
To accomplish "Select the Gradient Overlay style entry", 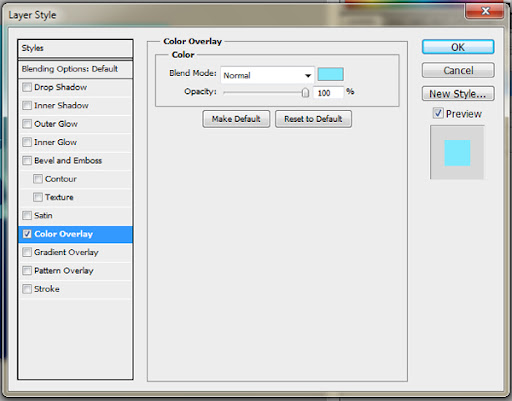I will (x=76, y=252).
